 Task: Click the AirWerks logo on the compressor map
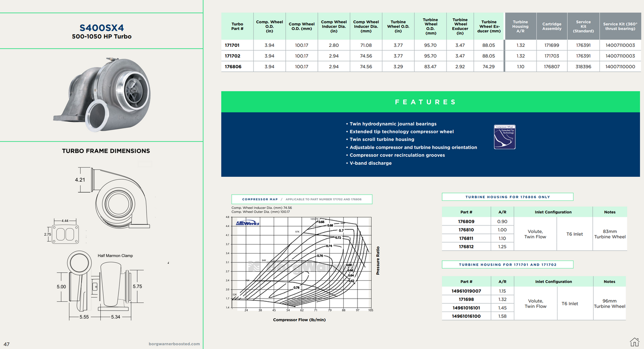[x=248, y=223]
